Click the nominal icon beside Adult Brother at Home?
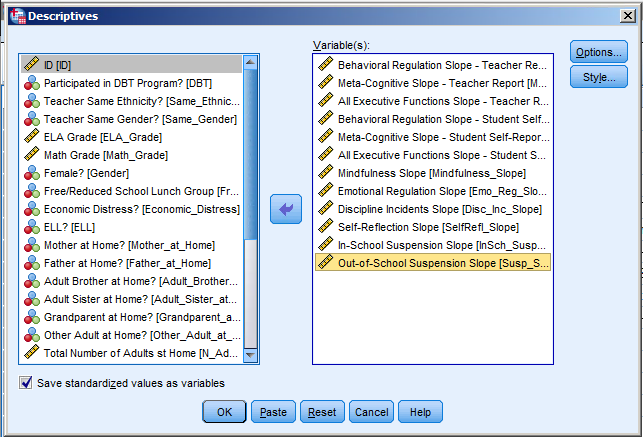Viewport: 643px width, 437px height. (32, 281)
